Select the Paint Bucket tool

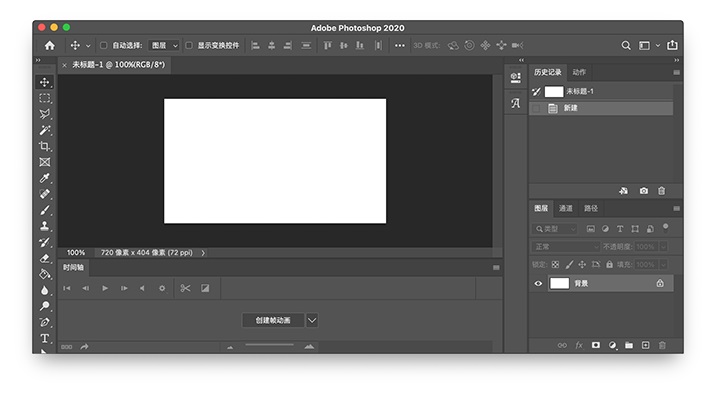(44, 275)
